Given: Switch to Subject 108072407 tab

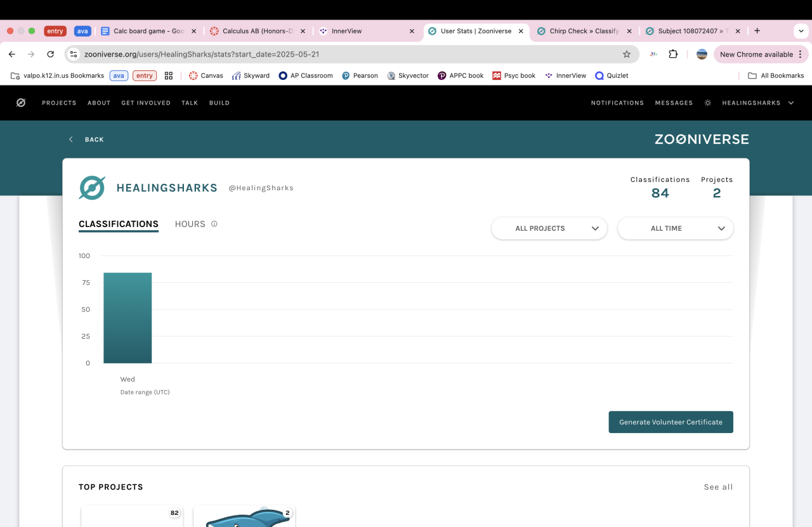Looking at the screenshot, I should tap(693, 31).
